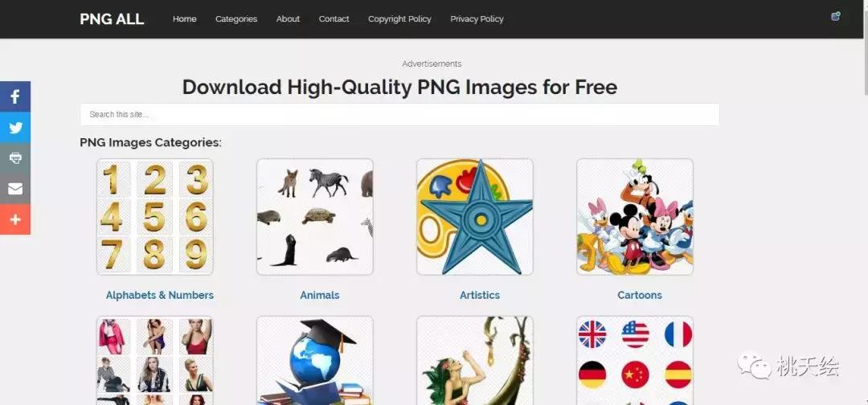Open the Animals category link
This screenshot has width=868, height=405.
point(319,296)
